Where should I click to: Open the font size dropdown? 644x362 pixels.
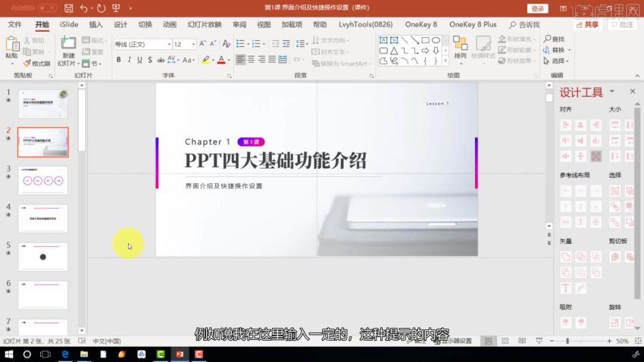coord(193,44)
